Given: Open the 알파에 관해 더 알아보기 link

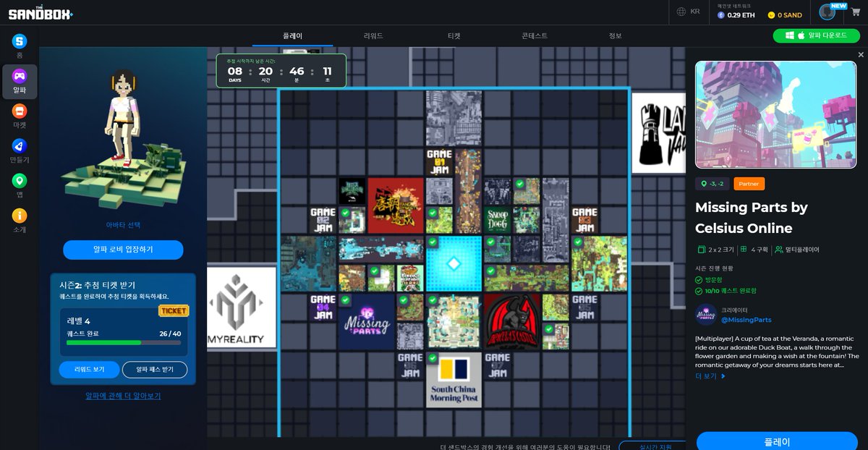Looking at the screenshot, I should (x=123, y=396).
